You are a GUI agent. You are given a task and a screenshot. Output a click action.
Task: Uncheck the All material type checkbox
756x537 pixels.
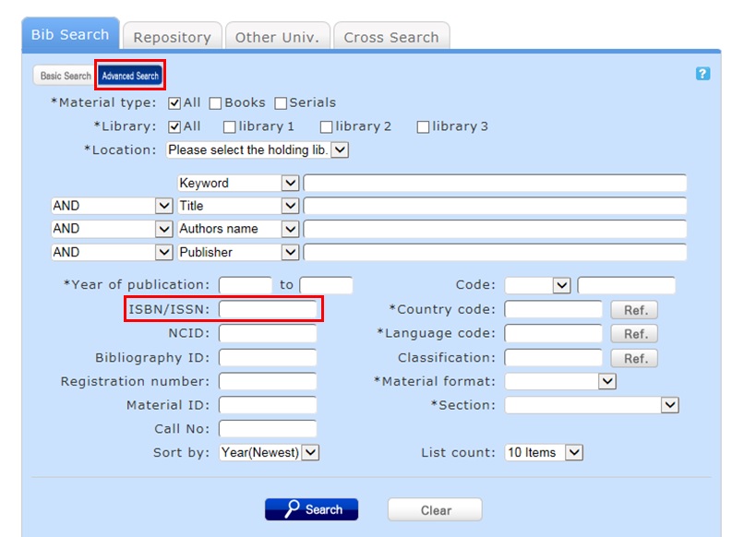click(174, 103)
